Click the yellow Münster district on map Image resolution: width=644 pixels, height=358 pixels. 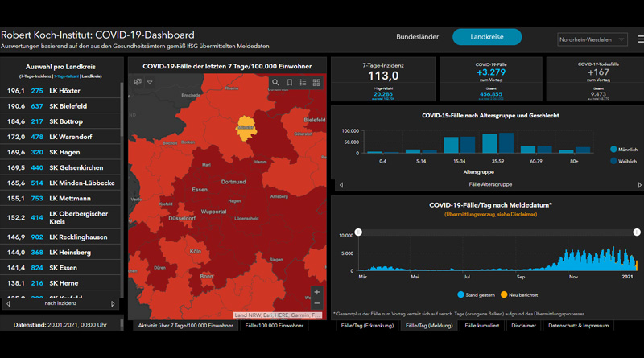pos(246,128)
